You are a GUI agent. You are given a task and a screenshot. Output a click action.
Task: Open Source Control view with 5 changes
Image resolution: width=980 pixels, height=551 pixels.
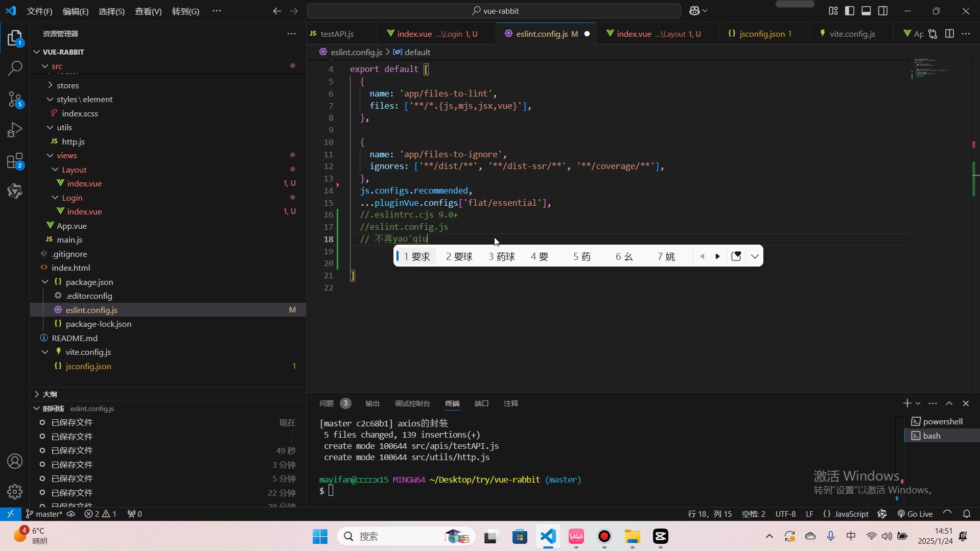pos(15,100)
